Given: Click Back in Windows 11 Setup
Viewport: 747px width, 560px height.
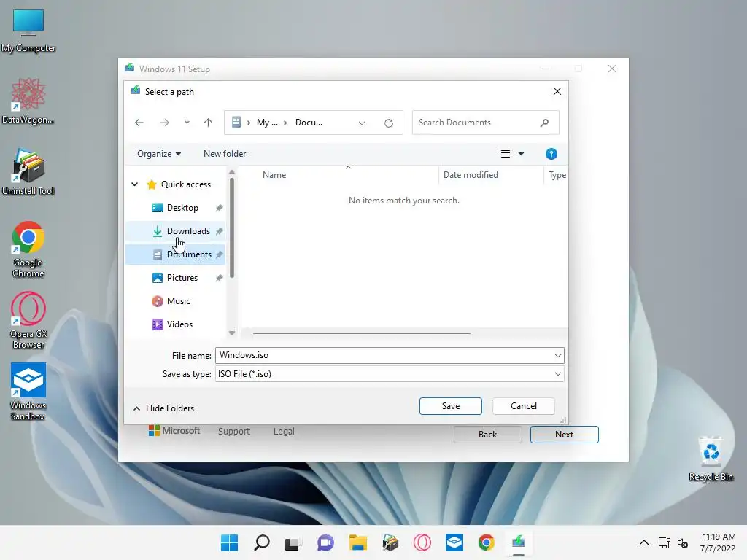Looking at the screenshot, I should (487, 435).
